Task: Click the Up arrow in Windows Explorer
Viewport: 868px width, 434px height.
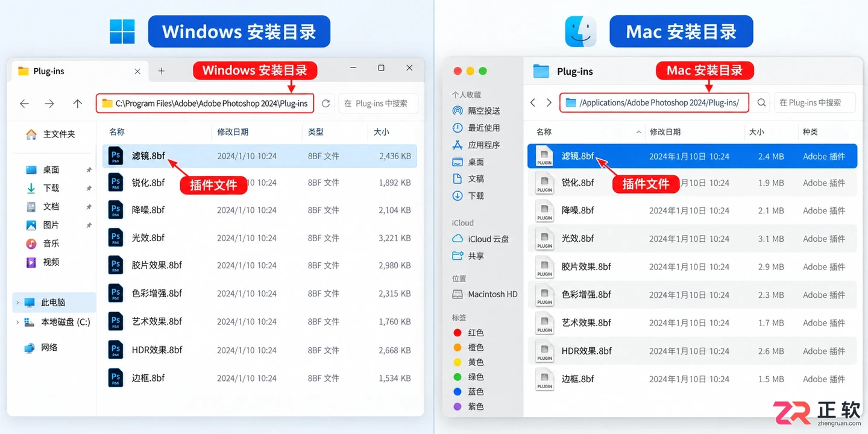Action: 77,104
